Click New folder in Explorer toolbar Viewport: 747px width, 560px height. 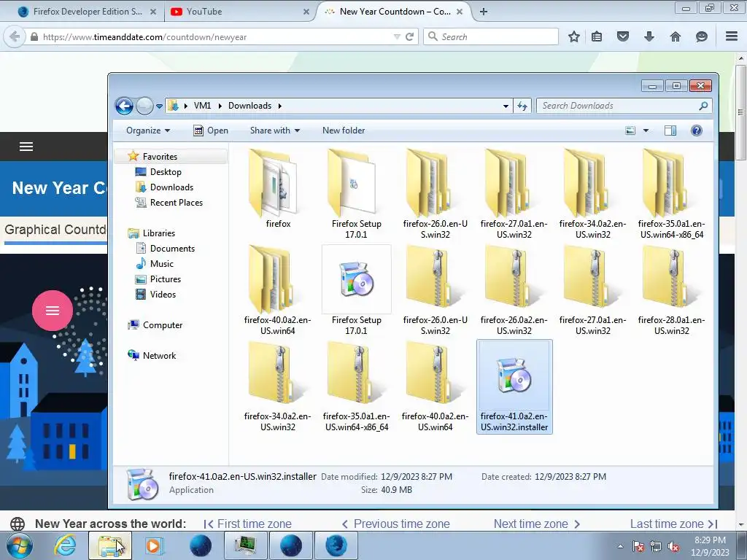coord(344,131)
